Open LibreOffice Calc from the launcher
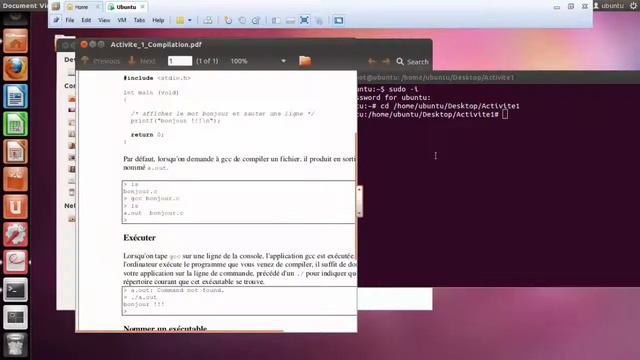This screenshot has width=640, height=360. 16,124
